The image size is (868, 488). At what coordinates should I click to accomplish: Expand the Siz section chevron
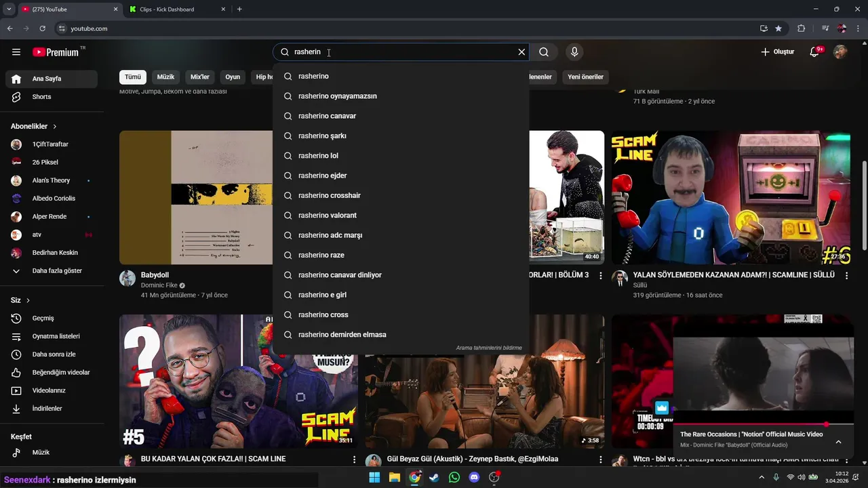(28, 300)
